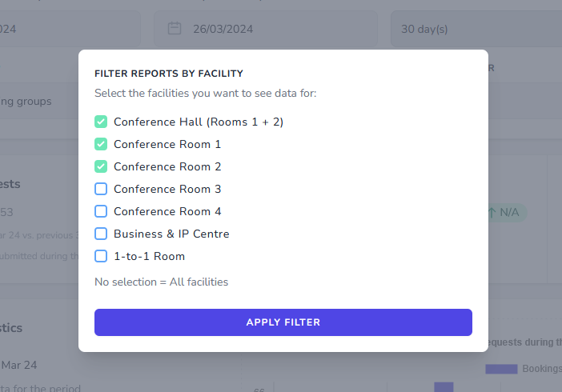562x392 pixels.
Task: Tick the Conference Room 4 checkbox
Action: 101,211
